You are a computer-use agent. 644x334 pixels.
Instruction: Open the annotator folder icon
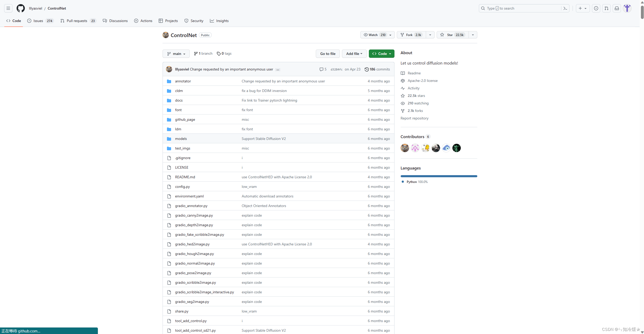(169, 81)
